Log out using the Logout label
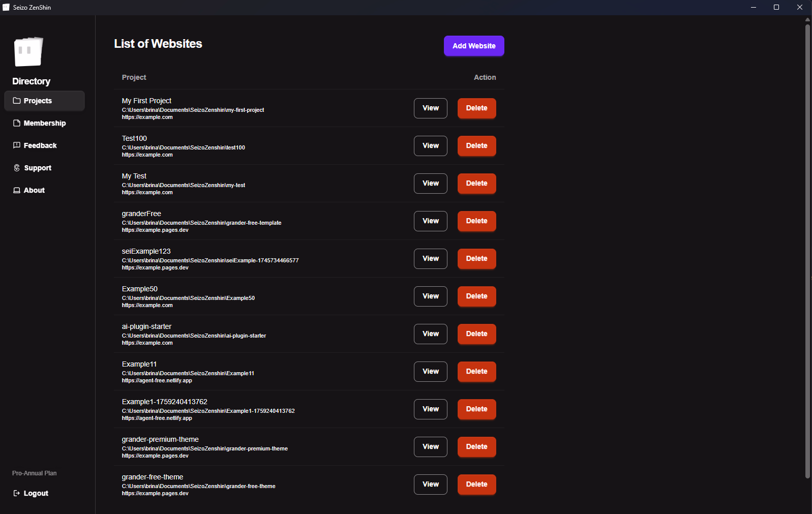812x514 pixels. (x=36, y=493)
